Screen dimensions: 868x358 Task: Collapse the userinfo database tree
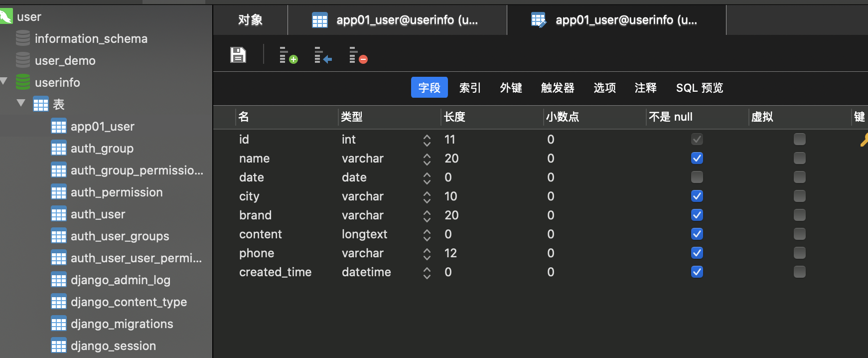(x=4, y=81)
